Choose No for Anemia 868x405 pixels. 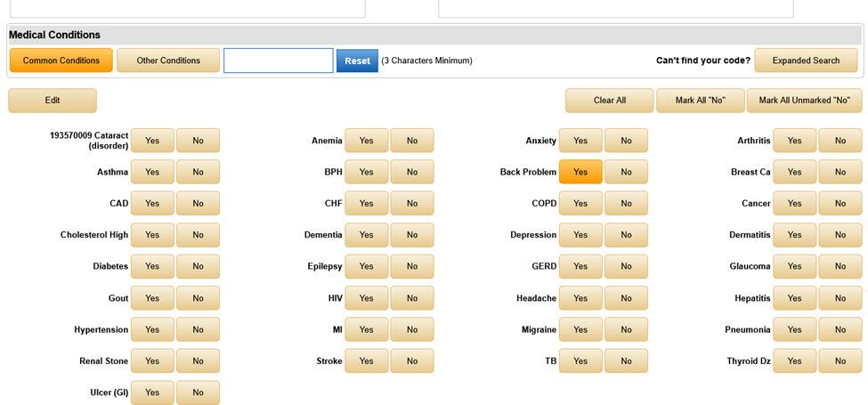point(412,141)
